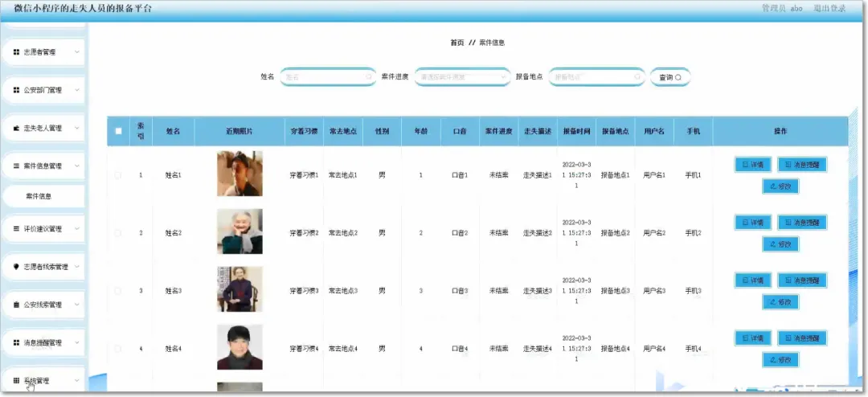Open the photo thumbnail of 姓名3
The width and height of the screenshot is (868, 397).
coord(240,289)
